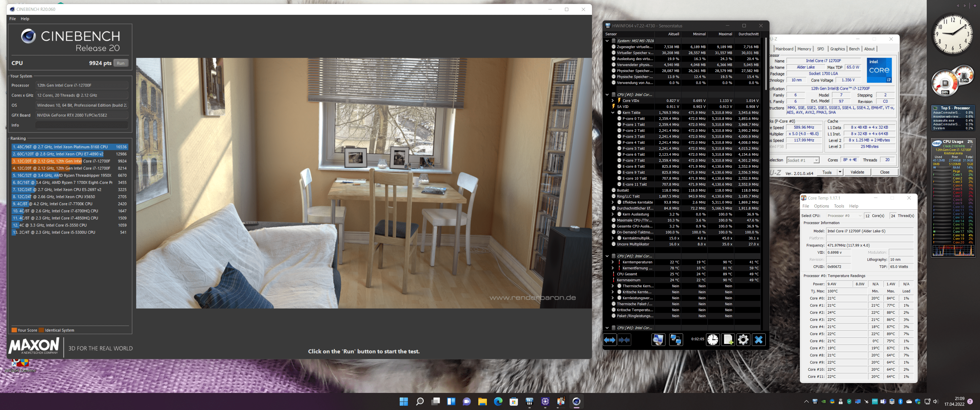Image resolution: width=980 pixels, height=410 pixels.
Task: Open HWiNFO monitor-with-magnifier summary icon
Action: 658,340
